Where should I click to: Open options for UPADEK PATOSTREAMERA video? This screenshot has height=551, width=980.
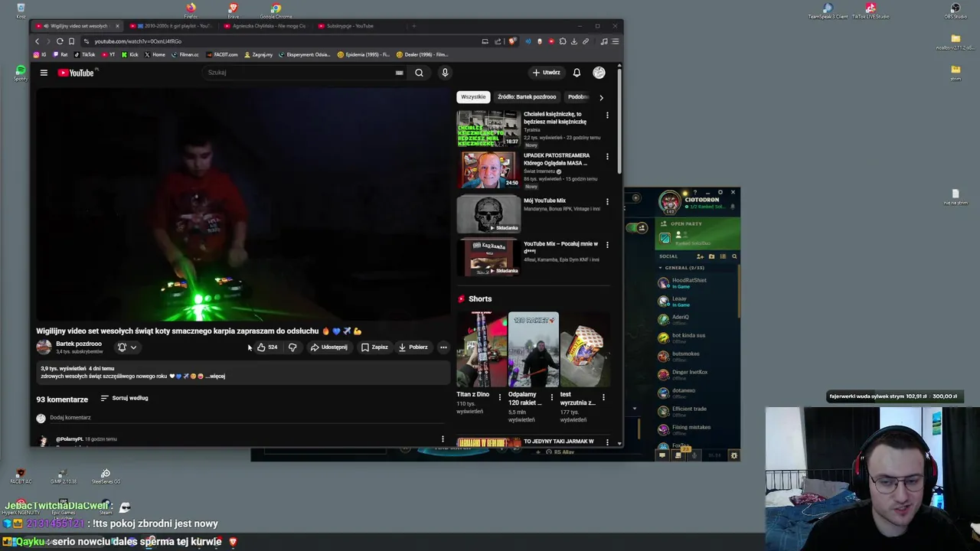tap(607, 156)
